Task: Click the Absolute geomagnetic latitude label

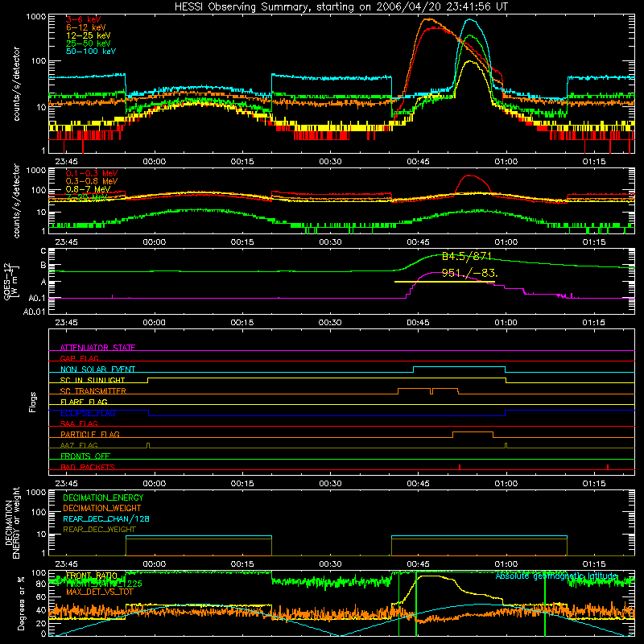Action: 556,576
